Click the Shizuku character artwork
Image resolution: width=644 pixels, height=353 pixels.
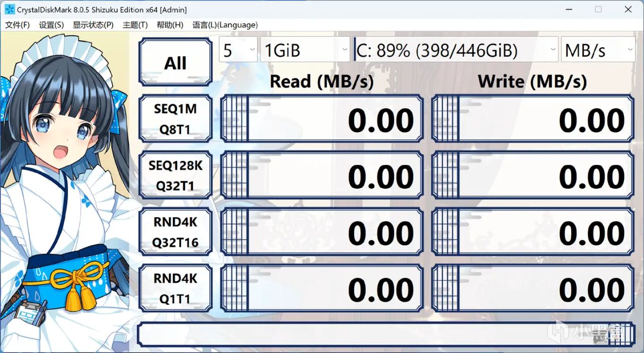click(x=65, y=191)
